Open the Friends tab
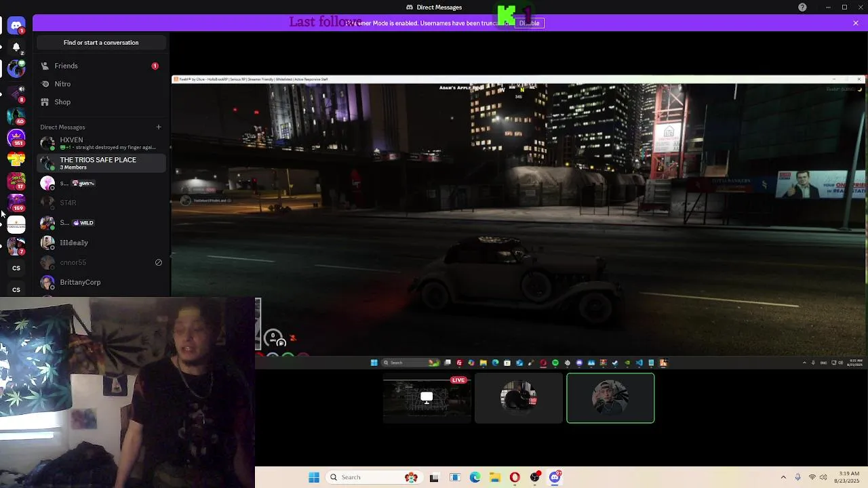 tap(101, 66)
